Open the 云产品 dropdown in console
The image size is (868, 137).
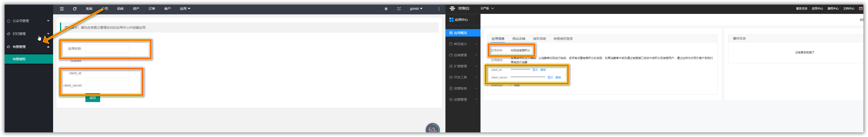coord(487,9)
